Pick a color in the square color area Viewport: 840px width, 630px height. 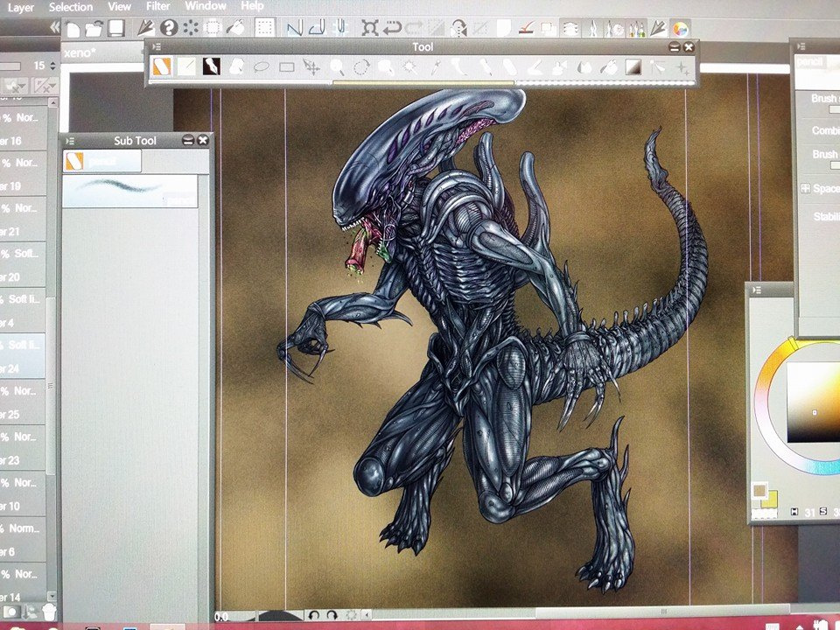(814, 402)
